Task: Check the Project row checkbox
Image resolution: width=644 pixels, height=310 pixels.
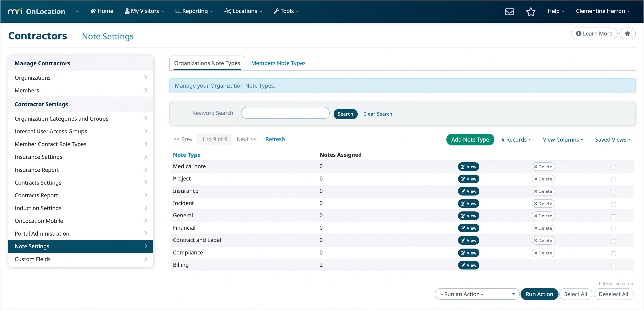Action: pos(613,180)
